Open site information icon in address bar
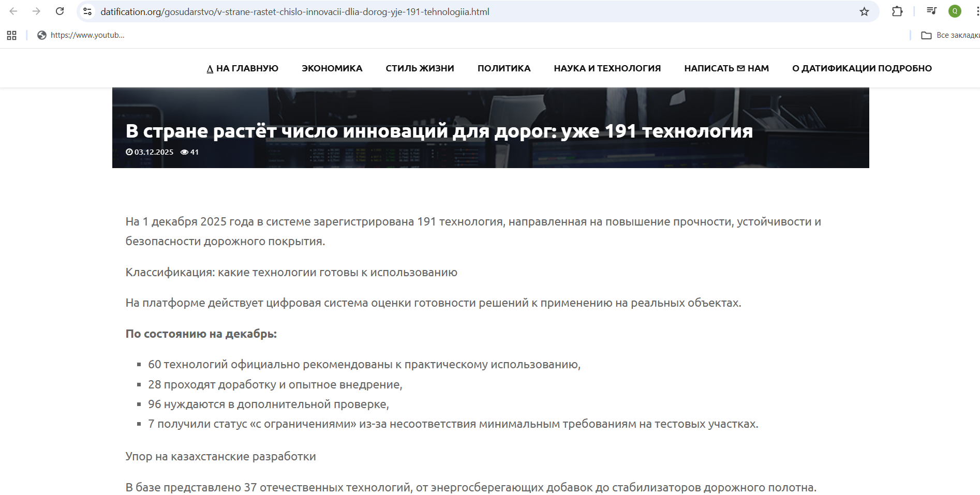980x495 pixels. (87, 11)
